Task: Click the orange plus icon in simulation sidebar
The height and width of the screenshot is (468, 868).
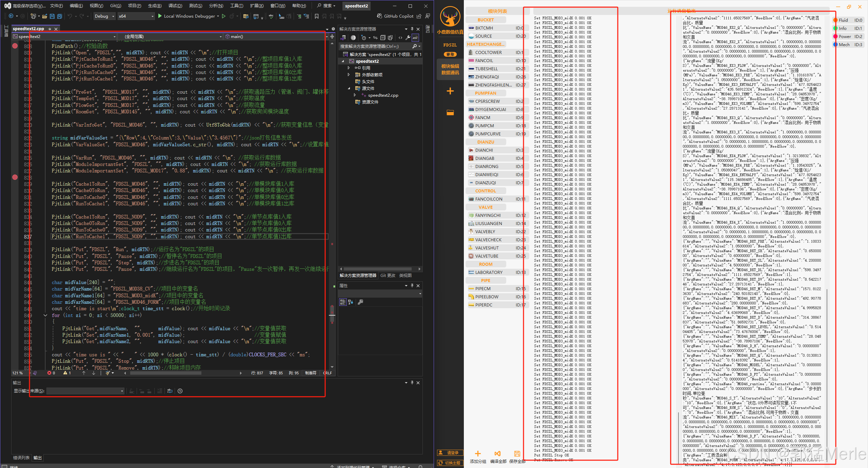Action: tap(450, 91)
